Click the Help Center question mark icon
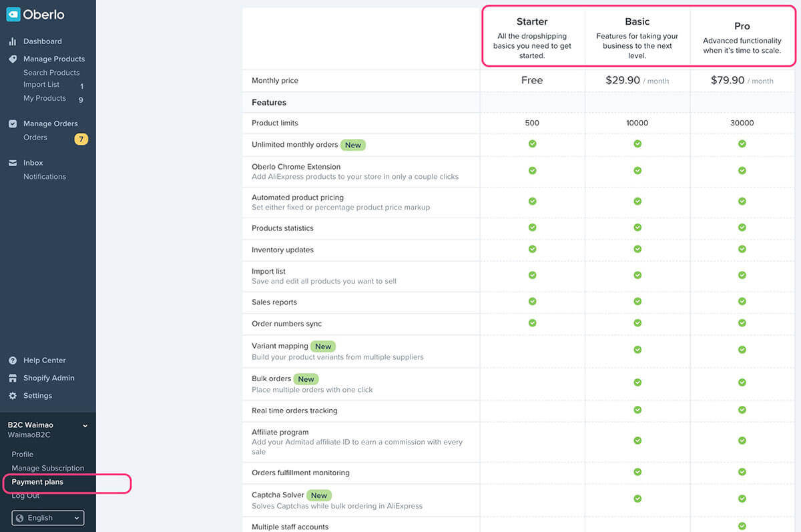The height and width of the screenshot is (532, 801). pyautogui.click(x=13, y=360)
